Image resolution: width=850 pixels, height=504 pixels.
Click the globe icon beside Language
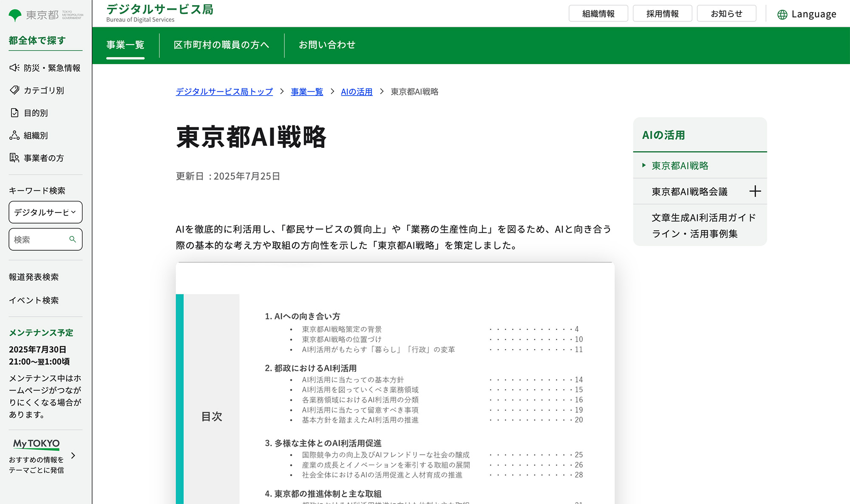(x=782, y=14)
